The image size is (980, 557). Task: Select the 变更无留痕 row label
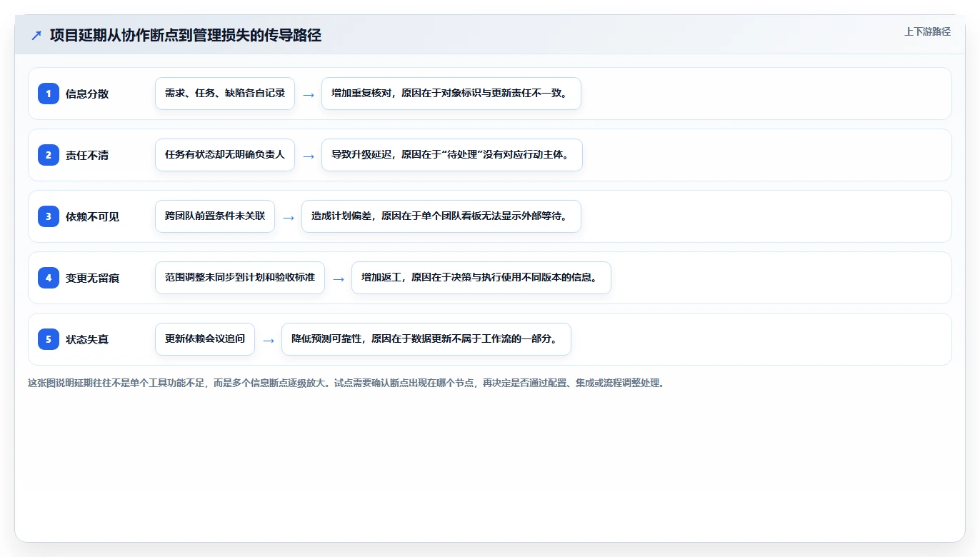[92, 278]
